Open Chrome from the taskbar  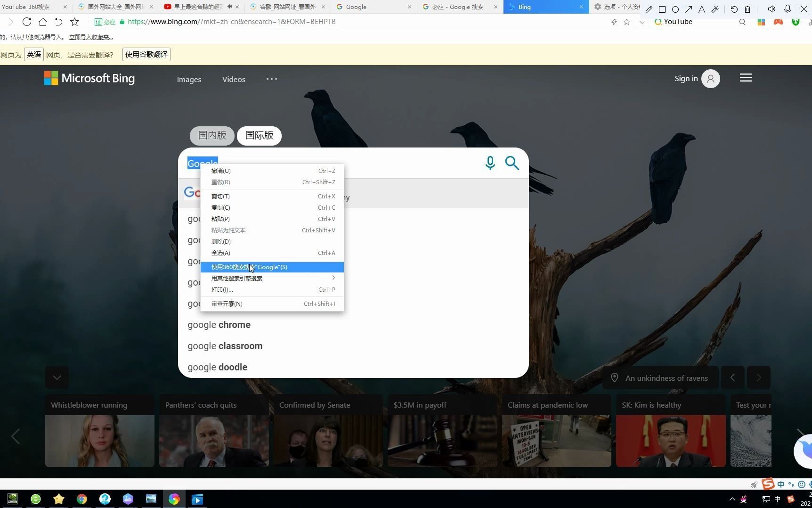point(82,499)
